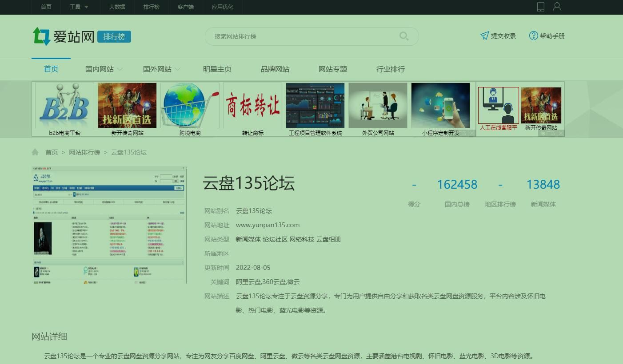Click the 162458 domestic ranking number
The image size is (623, 364).
tap(457, 184)
